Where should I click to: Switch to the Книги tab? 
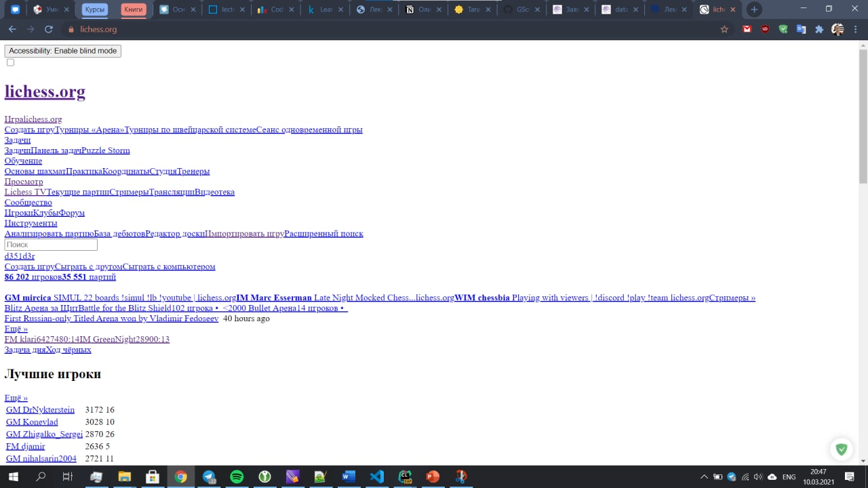click(x=134, y=9)
